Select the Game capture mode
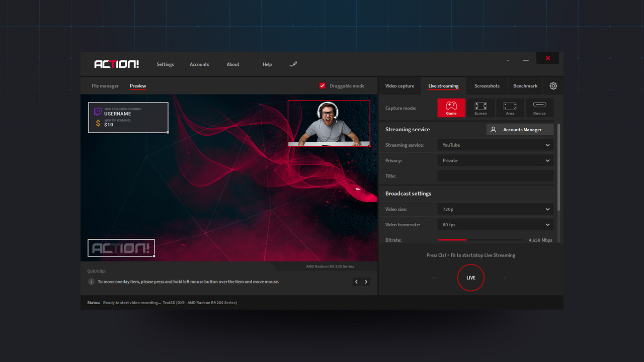Viewport: 644px width, 362px height. point(451,108)
